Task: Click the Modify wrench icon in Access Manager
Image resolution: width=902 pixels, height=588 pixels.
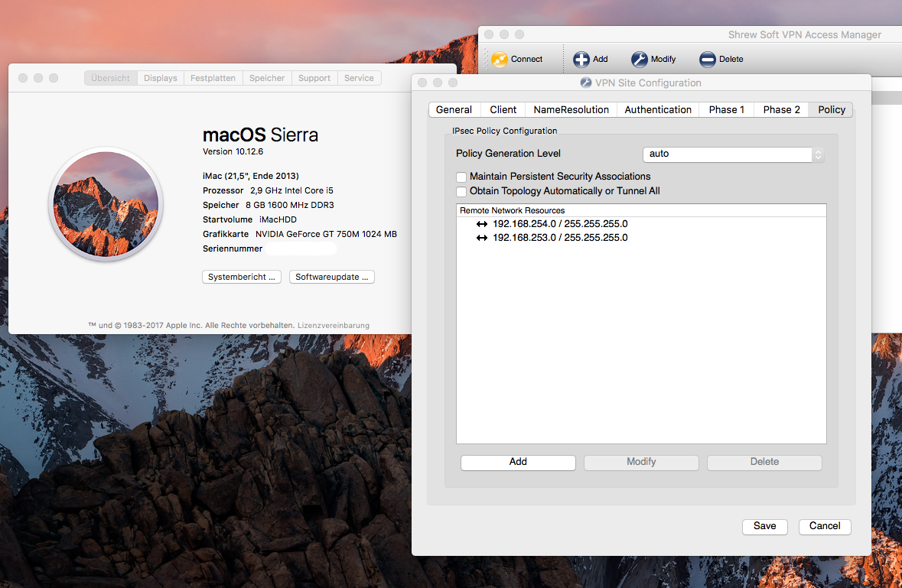Action: [x=639, y=59]
